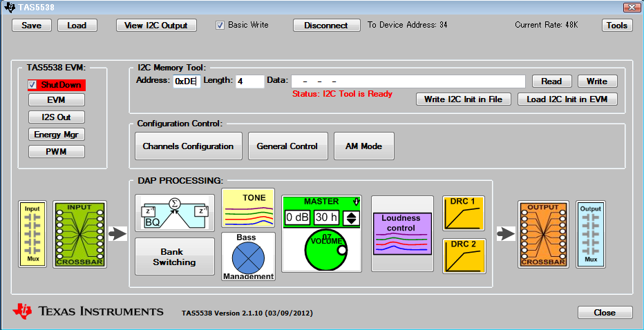Click the bottom Close button
The width and height of the screenshot is (644, 330).
pos(605,312)
